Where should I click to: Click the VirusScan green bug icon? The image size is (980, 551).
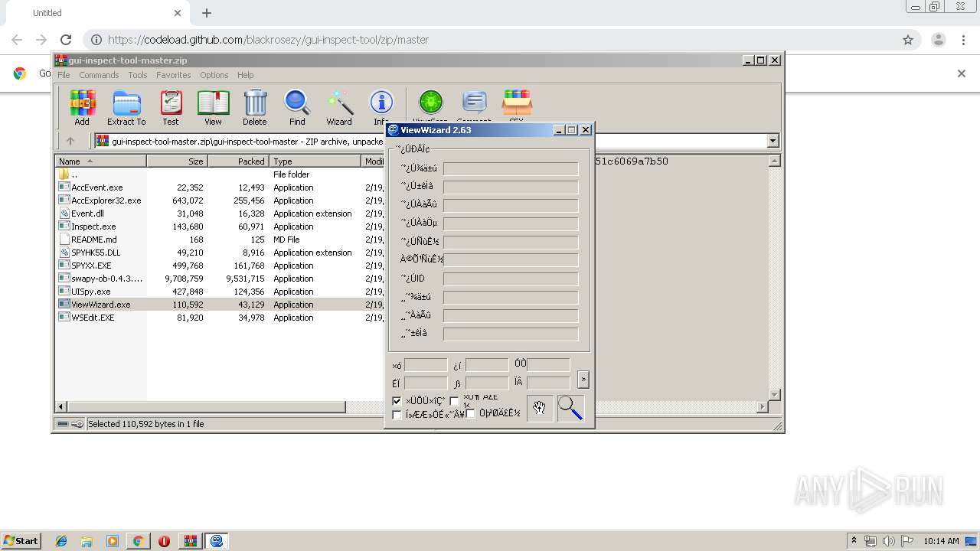click(430, 104)
